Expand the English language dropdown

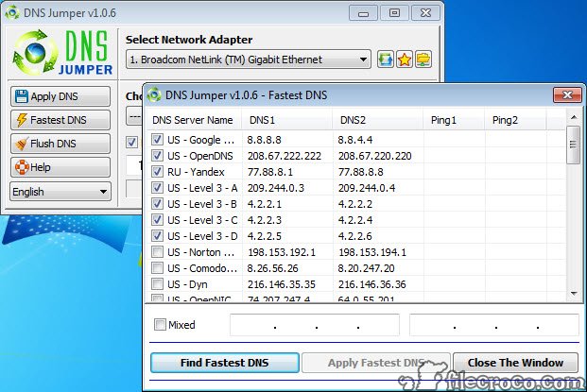pyautogui.click(x=60, y=192)
